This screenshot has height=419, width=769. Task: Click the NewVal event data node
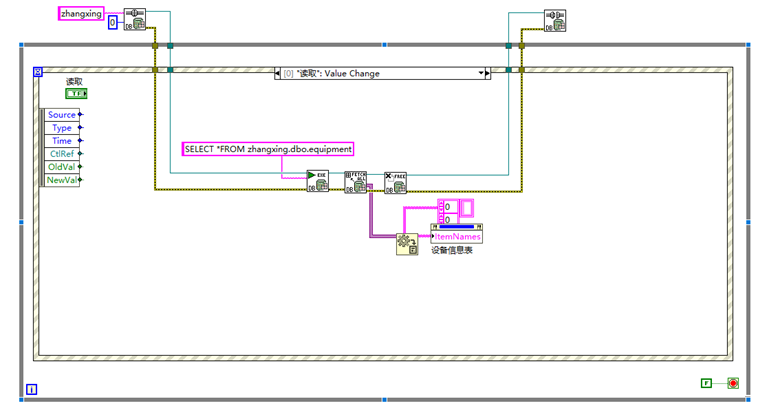point(62,180)
